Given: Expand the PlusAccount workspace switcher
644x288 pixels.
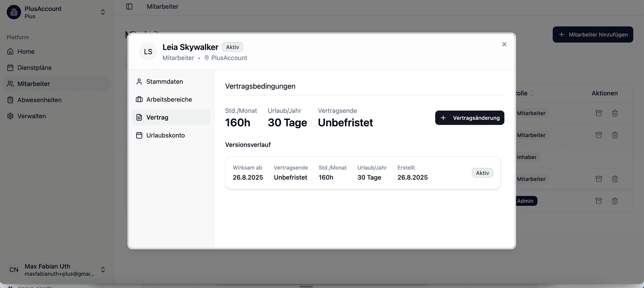Looking at the screenshot, I should (103, 12).
